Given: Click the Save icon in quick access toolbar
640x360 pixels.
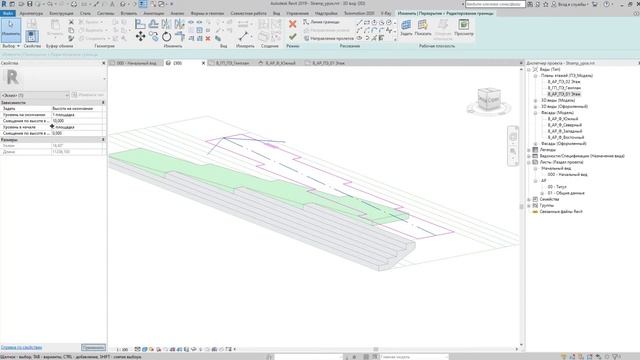Looking at the screenshot, I should click(x=29, y=4).
